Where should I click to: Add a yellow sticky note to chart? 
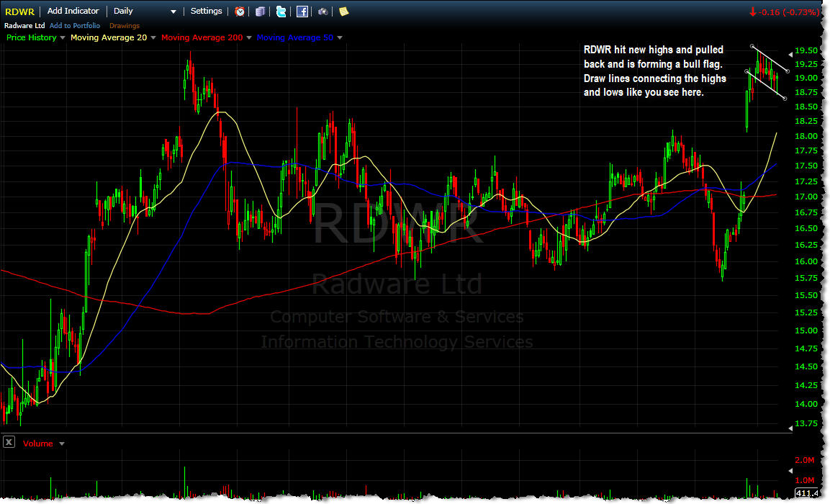(344, 11)
